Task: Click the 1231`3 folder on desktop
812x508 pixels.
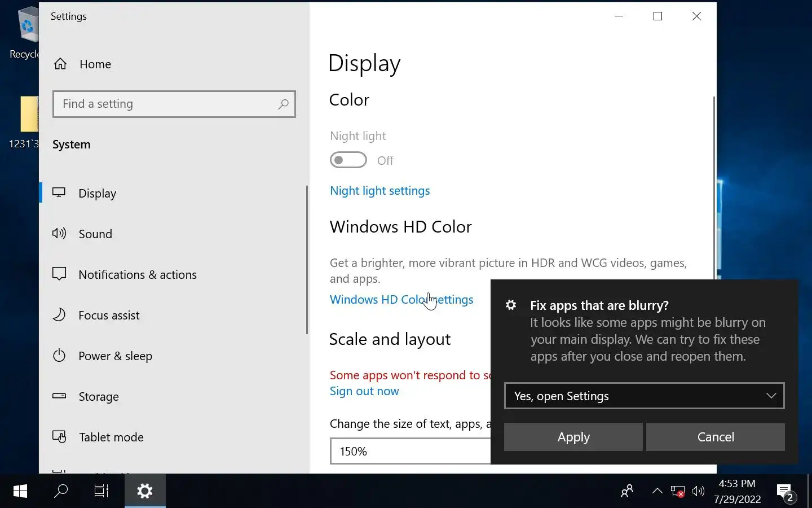Action: tap(25, 121)
